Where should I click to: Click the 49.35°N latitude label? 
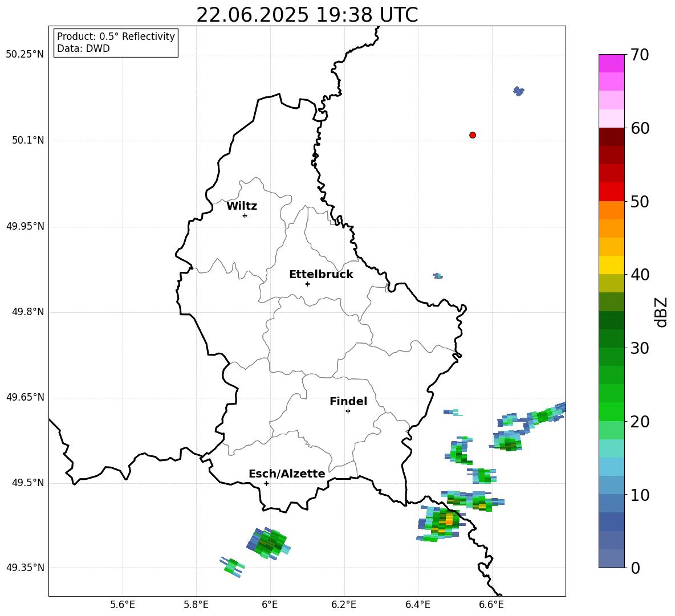pyautogui.click(x=25, y=568)
